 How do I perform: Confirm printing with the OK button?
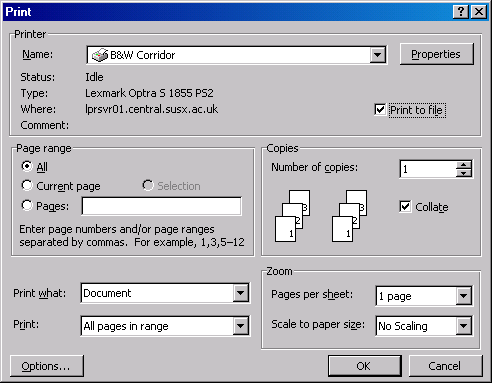click(x=365, y=366)
